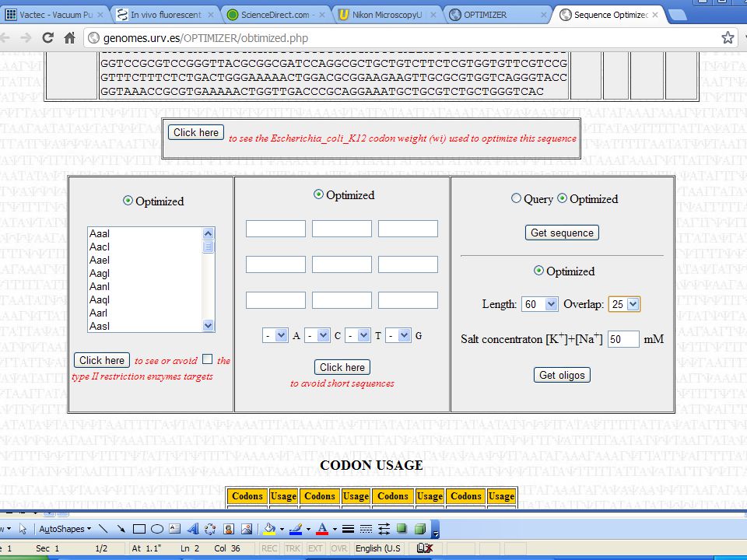Click English (U.S language status
This screenshot has height=560, width=747.
pos(378,548)
